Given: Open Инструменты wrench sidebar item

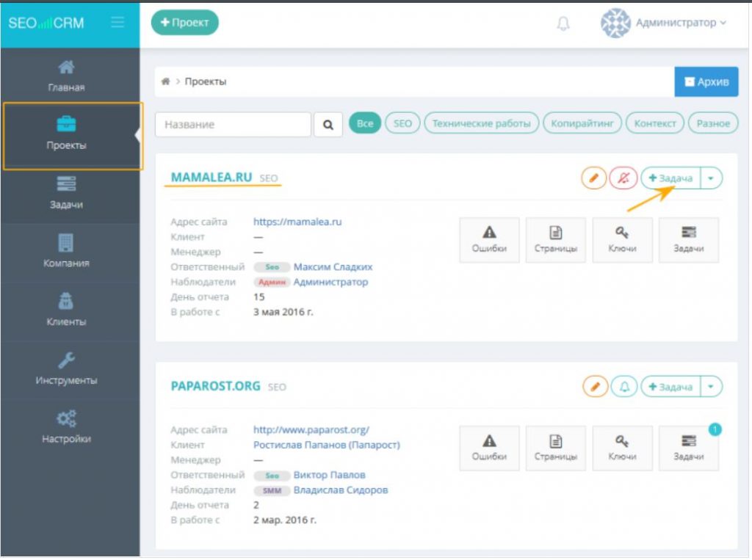Looking at the screenshot, I should click(x=66, y=368).
